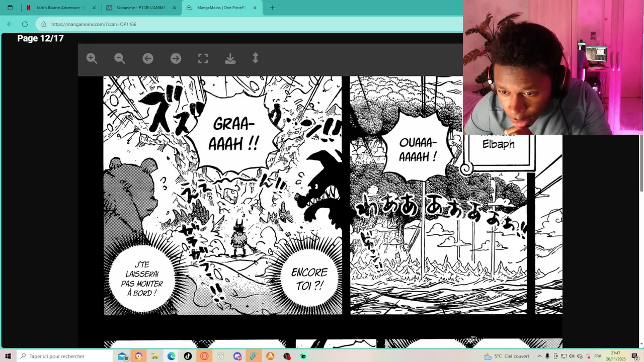Image resolution: width=644 pixels, height=362 pixels.
Task: Show hidden system tray icons
Action: [x=539, y=356]
